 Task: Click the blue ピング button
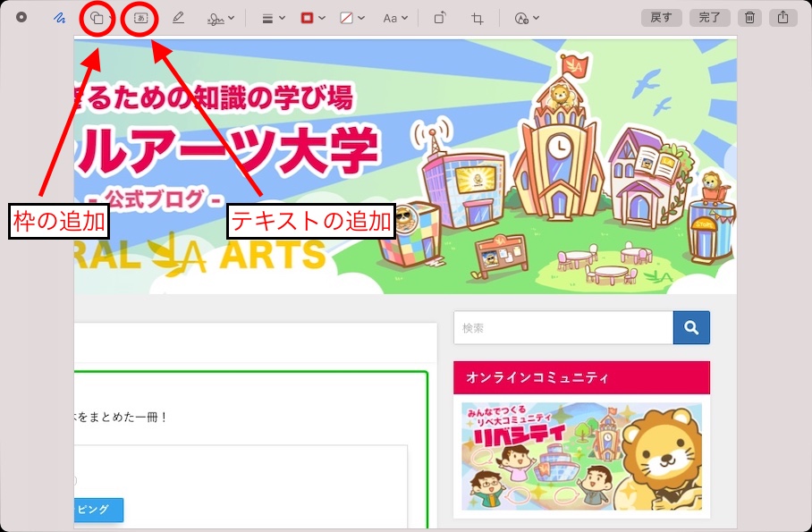(98, 510)
